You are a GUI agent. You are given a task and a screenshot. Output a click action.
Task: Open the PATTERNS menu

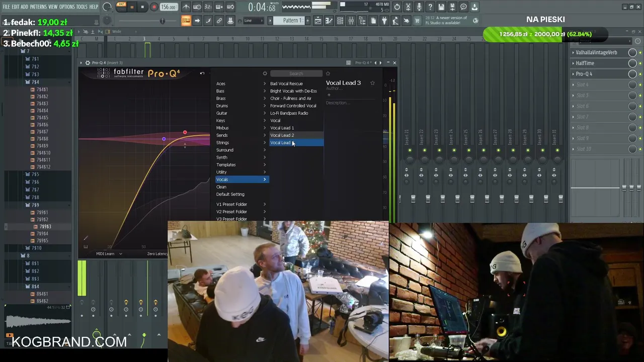click(38, 7)
